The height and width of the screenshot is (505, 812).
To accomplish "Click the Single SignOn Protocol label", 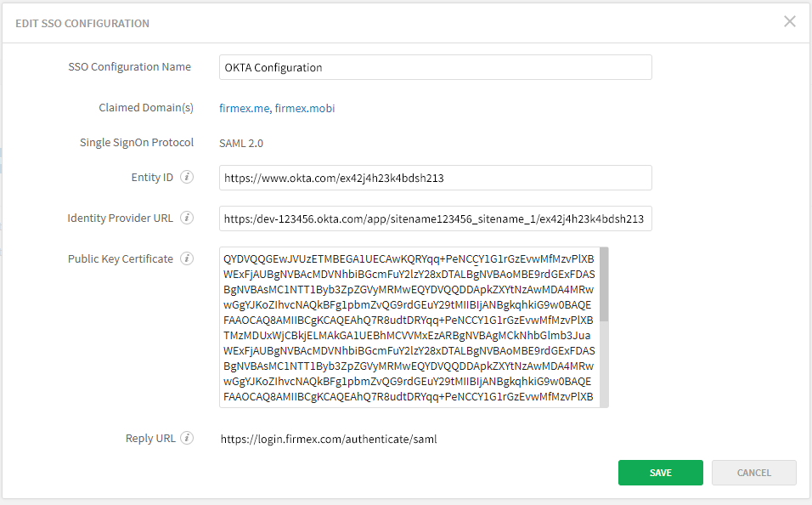I will (135, 143).
